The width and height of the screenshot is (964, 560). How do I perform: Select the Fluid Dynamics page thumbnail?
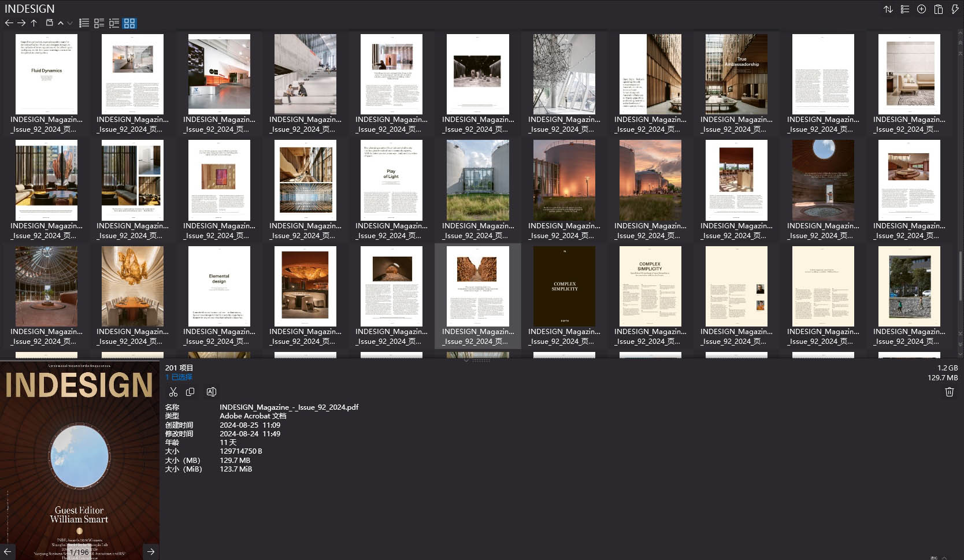[x=46, y=74]
